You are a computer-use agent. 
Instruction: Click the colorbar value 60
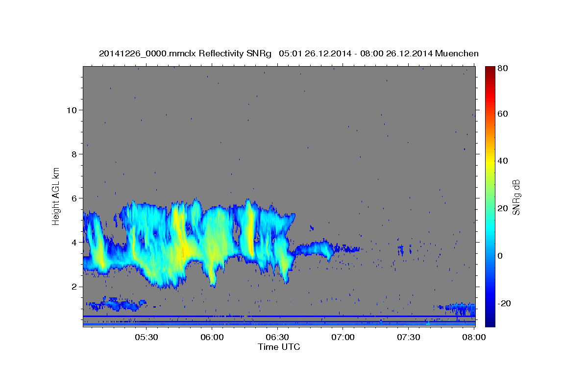(x=502, y=114)
